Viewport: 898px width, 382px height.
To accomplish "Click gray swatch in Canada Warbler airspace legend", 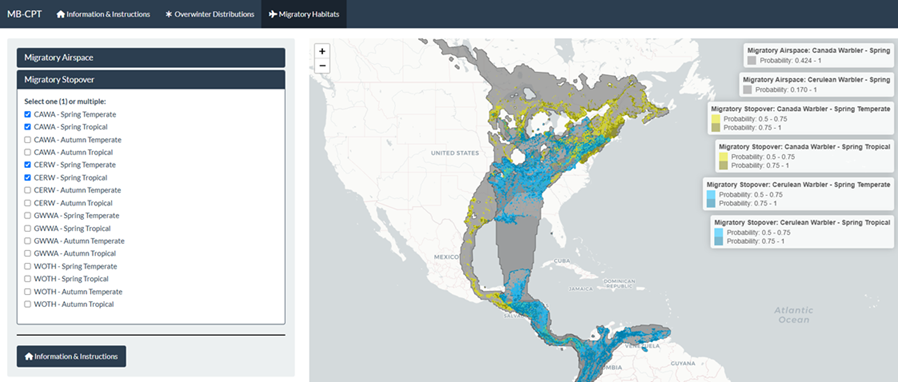I will click(752, 60).
